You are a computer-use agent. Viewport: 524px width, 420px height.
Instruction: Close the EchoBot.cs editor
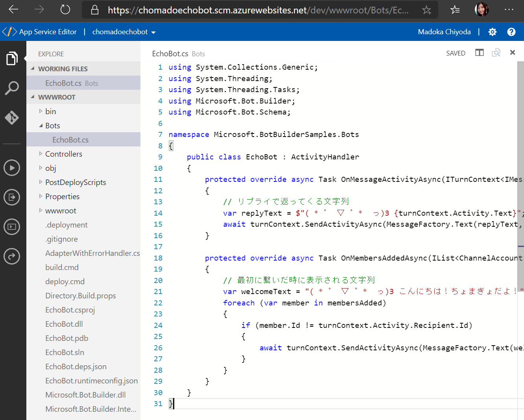pos(512,52)
